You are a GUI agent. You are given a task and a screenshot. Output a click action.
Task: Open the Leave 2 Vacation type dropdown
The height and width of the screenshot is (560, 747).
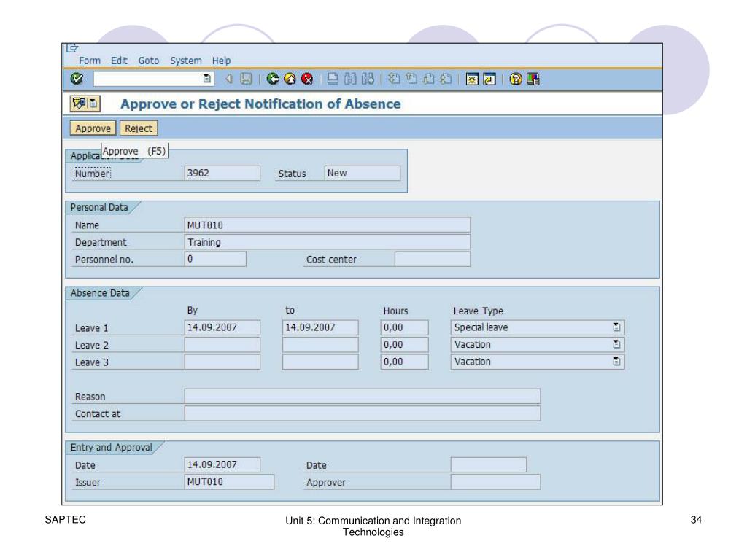(x=616, y=344)
